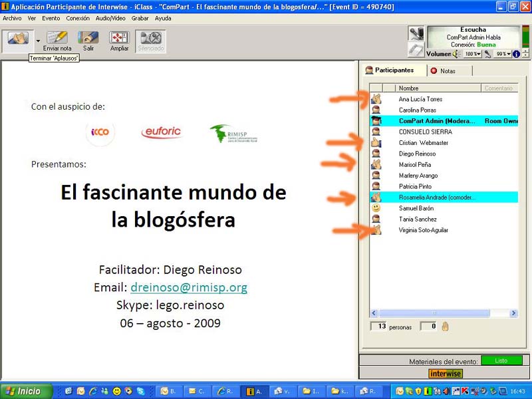Click the participants list horizontal scrollbar thumb
The image size is (532, 399).
434,313
